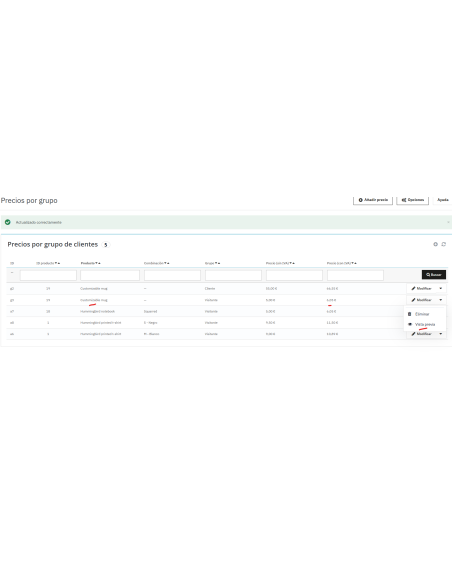The height and width of the screenshot is (584, 452).
Task: Dismiss the green success notification
Action: [x=448, y=222]
